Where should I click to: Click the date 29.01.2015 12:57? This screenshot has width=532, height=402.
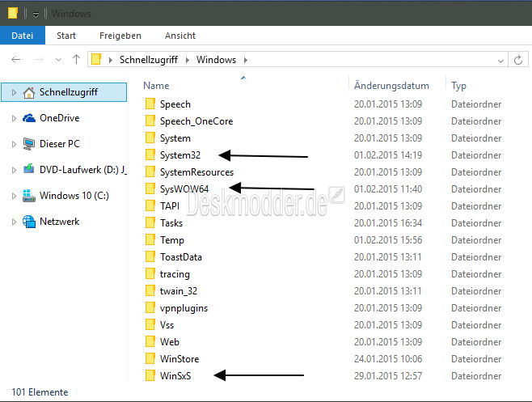pyautogui.click(x=388, y=376)
